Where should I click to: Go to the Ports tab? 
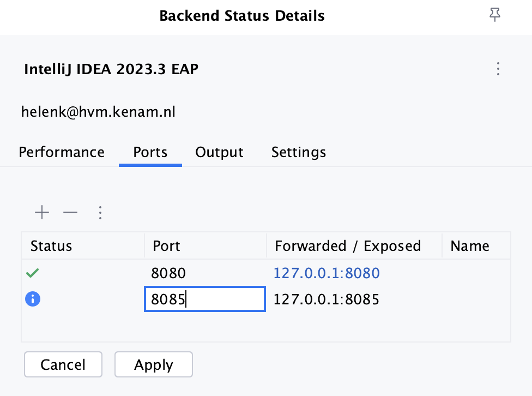coord(150,152)
